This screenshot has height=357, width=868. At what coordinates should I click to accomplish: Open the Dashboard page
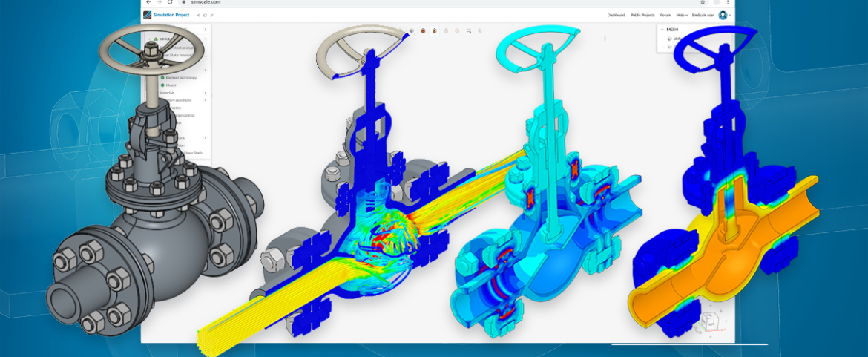616,15
